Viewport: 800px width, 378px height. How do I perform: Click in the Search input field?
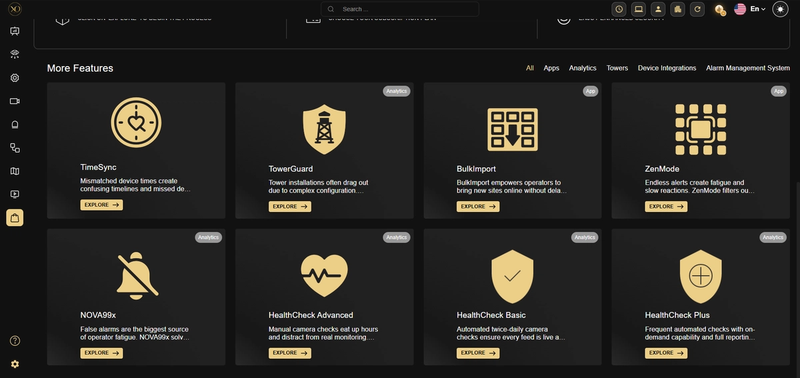pyautogui.click(x=400, y=9)
